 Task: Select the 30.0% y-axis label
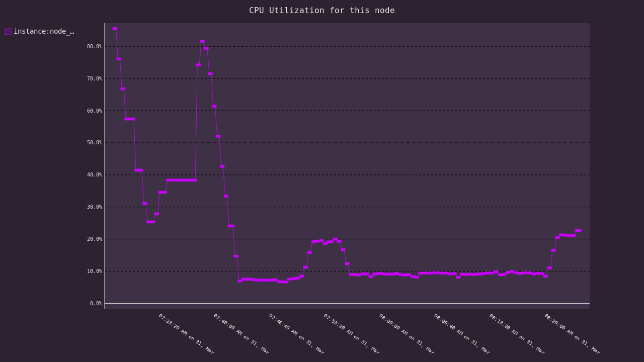pyautogui.click(x=95, y=207)
